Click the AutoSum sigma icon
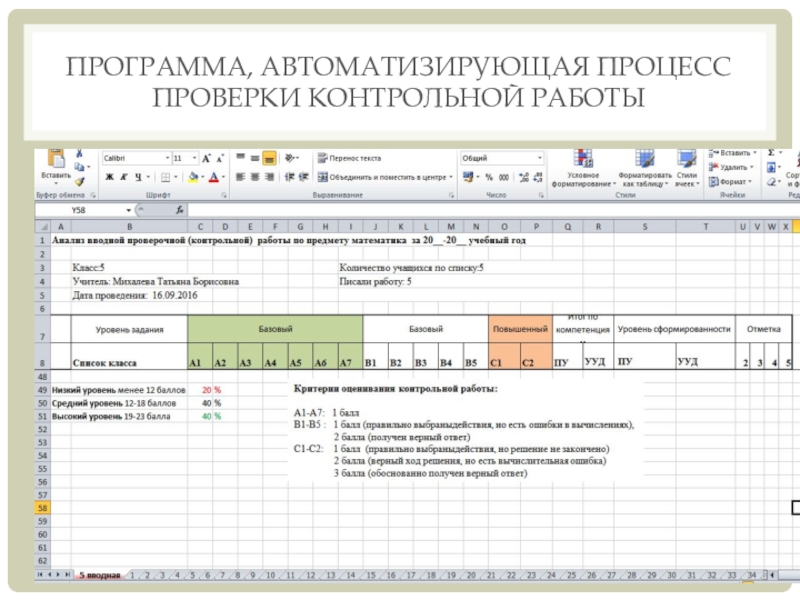800x600 pixels. pos(771,153)
